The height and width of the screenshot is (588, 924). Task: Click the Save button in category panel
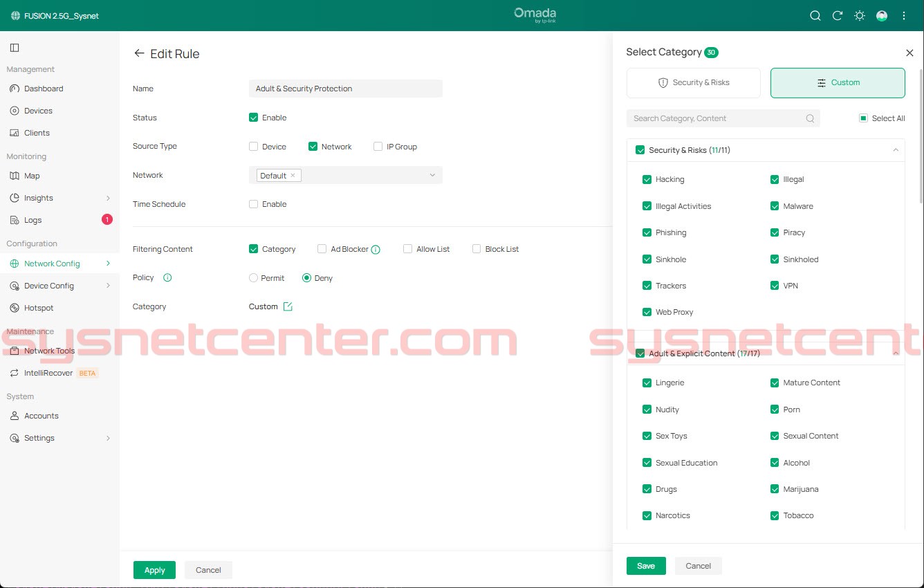click(646, 566)
